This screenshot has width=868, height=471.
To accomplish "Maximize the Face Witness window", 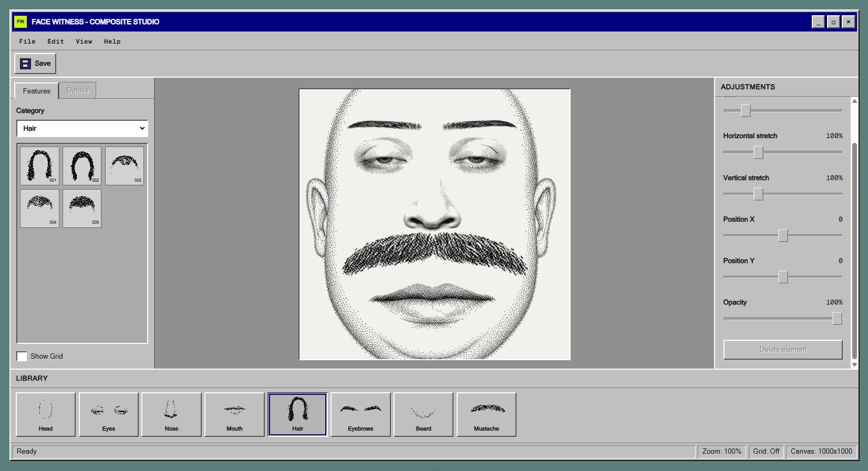I will (x=833, y=22).
